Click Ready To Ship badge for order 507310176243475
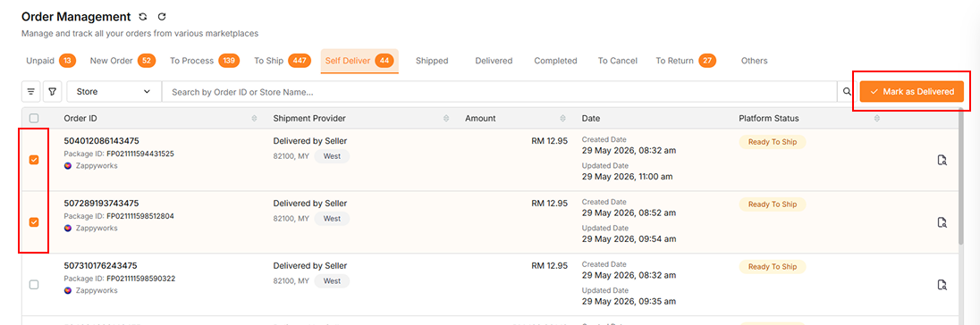Screen dimensions: 980x325 coord(773,266)
